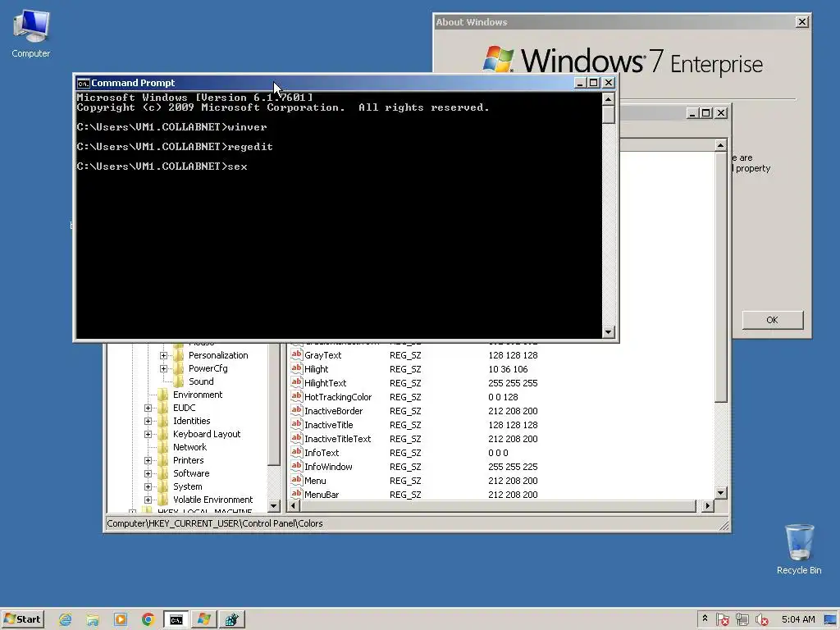Viewport: 840px width, 630px height.
Task: Expand the System registry key
Action: pyautogui.click(x=148, y=487)
